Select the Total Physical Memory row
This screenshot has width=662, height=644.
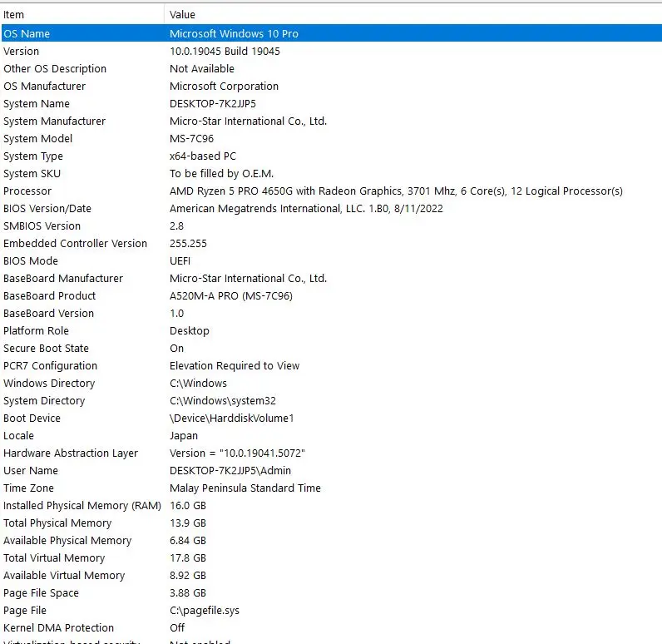pyautogui.click(x=331, y=523)
